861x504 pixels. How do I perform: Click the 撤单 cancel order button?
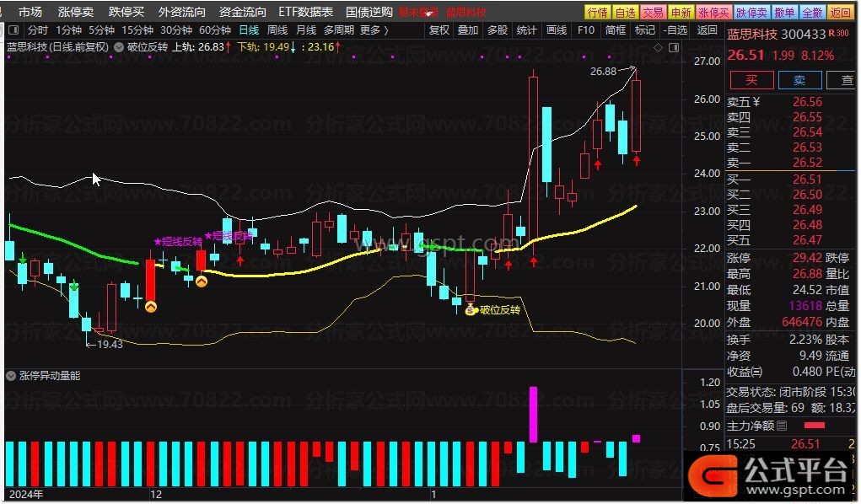click(x=784, y=12)
